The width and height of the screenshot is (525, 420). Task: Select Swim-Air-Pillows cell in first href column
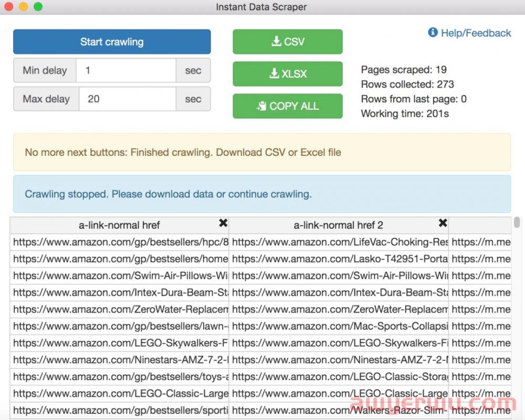pyautogui.click(x=120, y=276)
